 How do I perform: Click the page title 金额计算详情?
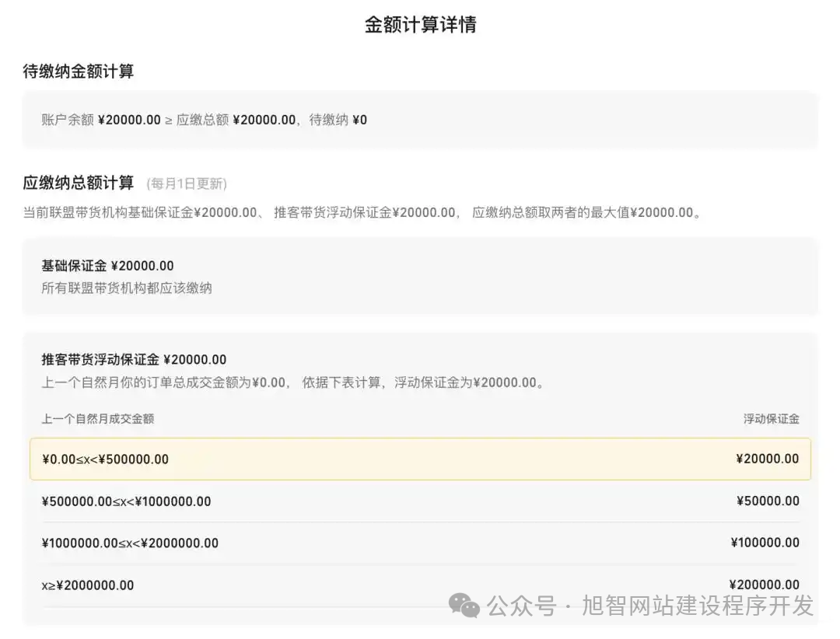(420, 26)
